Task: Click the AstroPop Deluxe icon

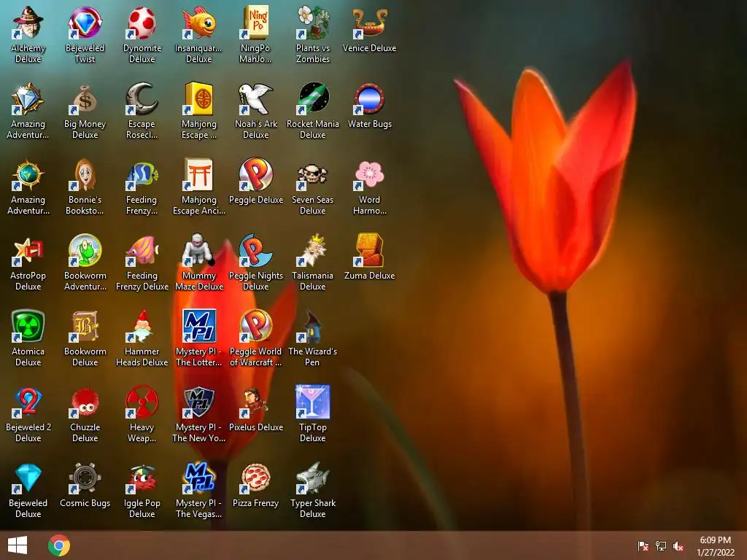Action: pos(28,250)
